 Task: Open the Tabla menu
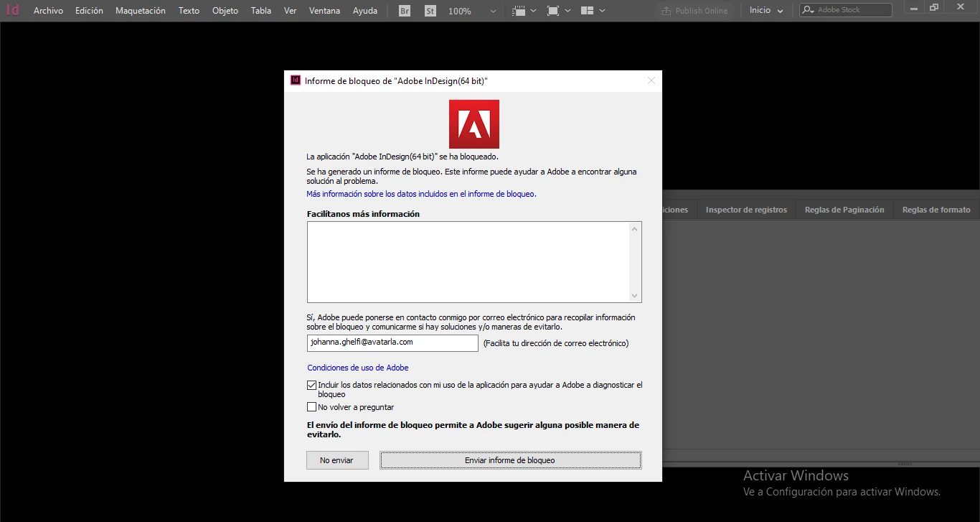tap(261, 11)
